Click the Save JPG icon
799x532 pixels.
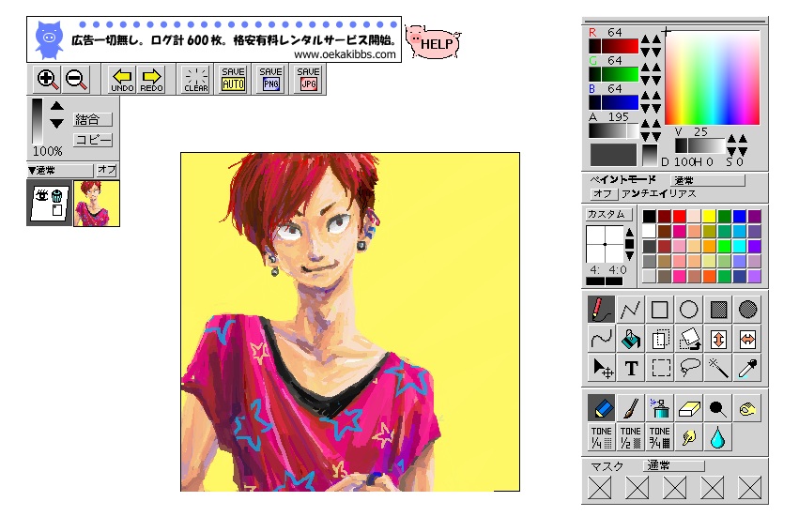pyautogui.click(x=308, y=80)
